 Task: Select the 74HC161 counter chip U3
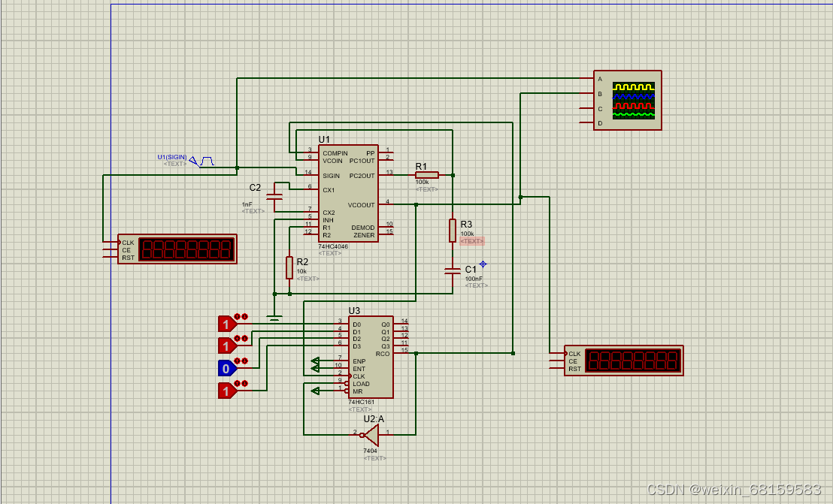click(371, 357)
